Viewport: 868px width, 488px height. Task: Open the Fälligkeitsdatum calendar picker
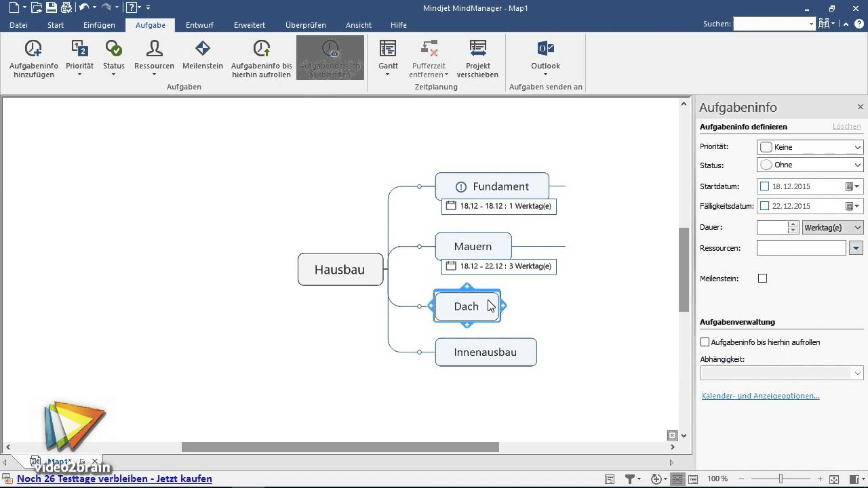pyautogui.click(x=852, y=206)
